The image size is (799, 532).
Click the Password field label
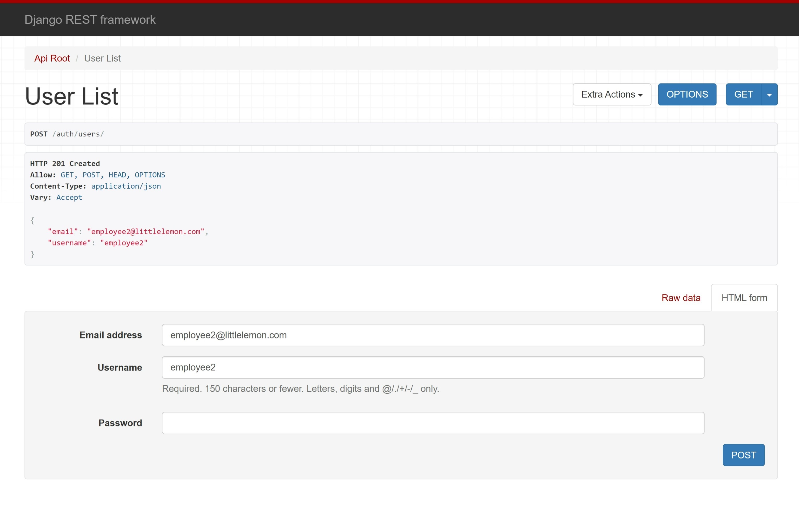(120, 423)
